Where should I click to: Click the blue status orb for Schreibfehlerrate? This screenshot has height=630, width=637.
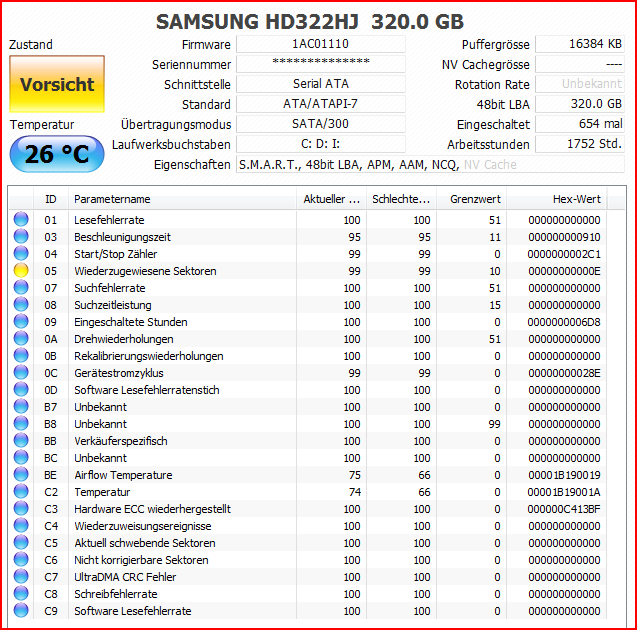pos(21,594)
